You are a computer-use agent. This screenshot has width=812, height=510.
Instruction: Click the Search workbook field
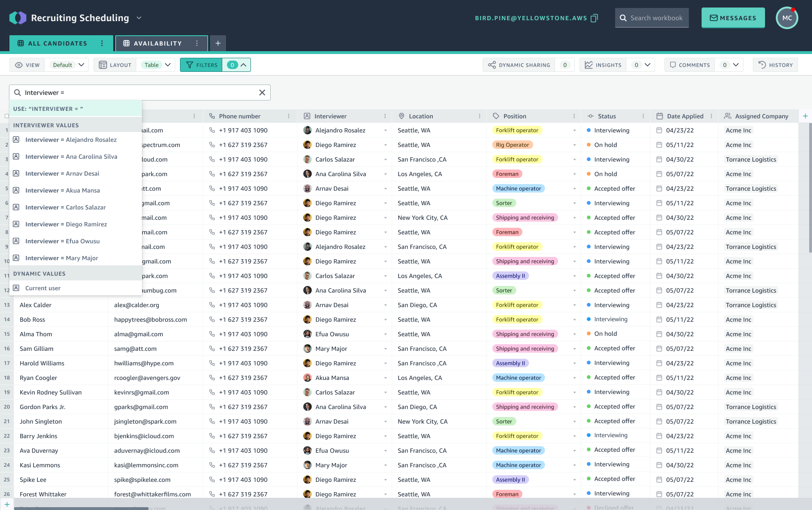(x=652, y=18)
